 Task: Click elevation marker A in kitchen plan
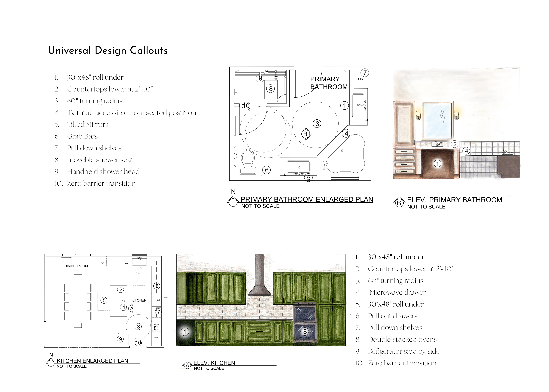[x=132, y=309]
